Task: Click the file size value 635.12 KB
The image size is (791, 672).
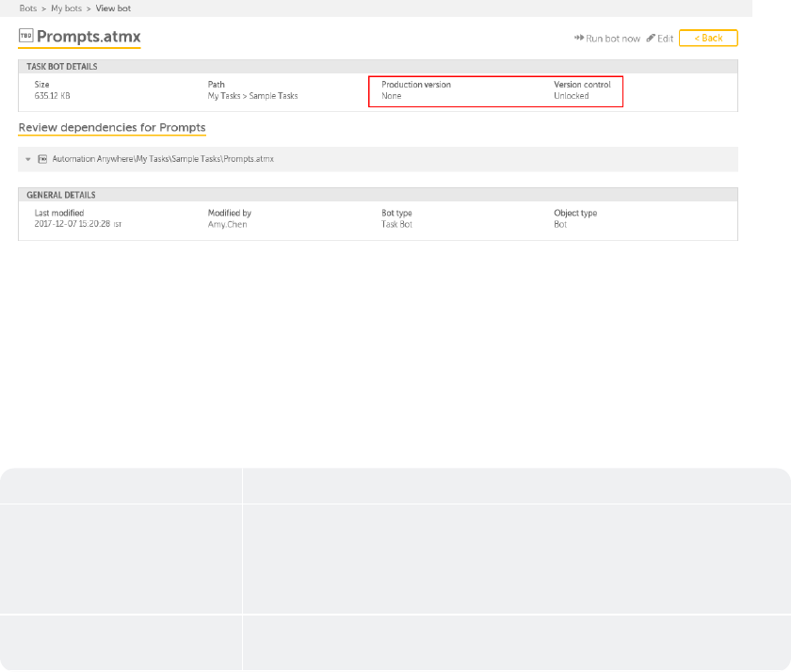Action: 53,96
